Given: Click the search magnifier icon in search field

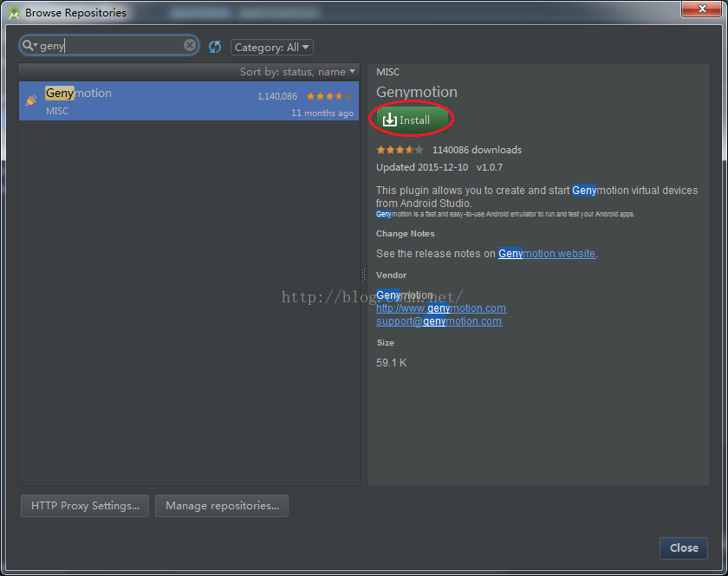Looking at the screenshot, I should [x=28, y=45].
